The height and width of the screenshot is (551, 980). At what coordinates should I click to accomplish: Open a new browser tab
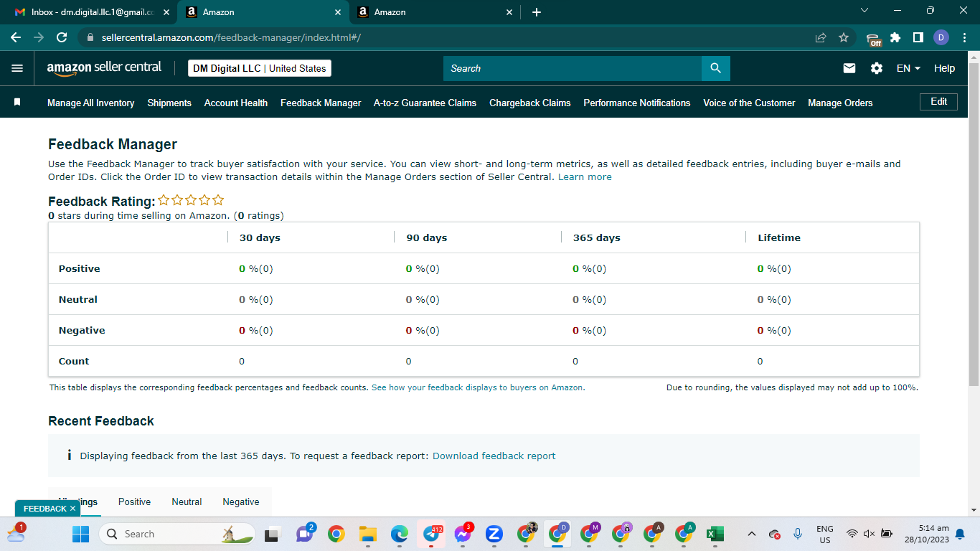(x=537, y=12)
